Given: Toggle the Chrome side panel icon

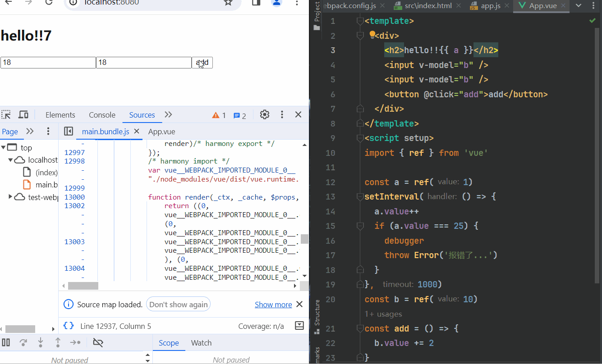Looking at the screenshot, I should 256,3.
